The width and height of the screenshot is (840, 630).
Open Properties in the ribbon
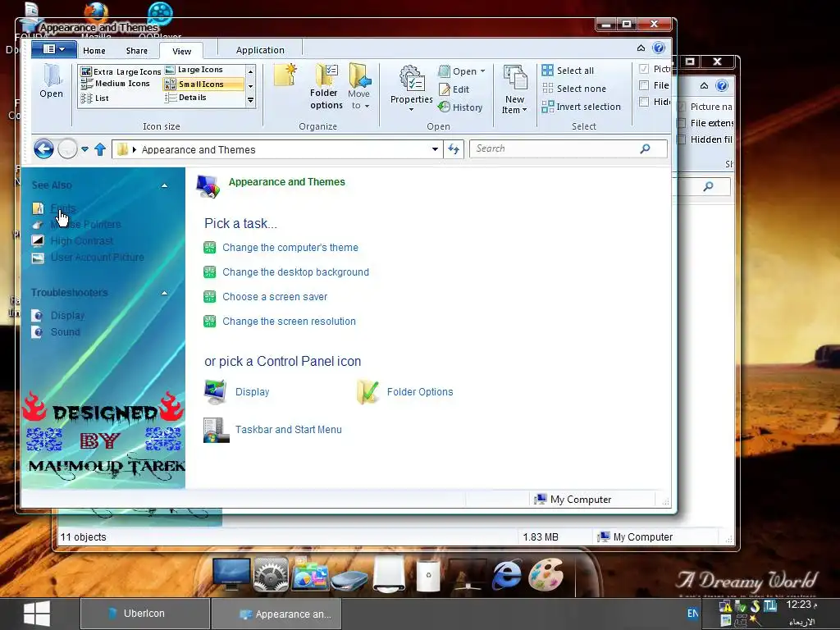[x=412, y=89]
